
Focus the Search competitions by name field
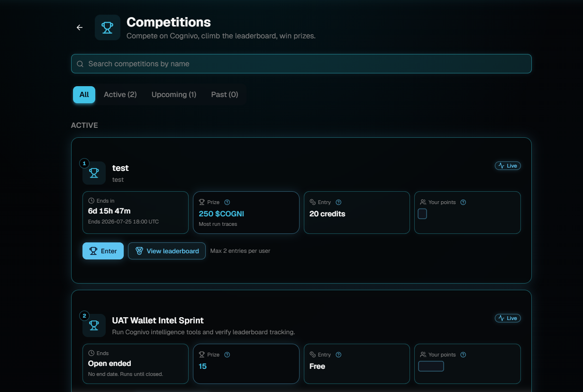coord(301,64)
